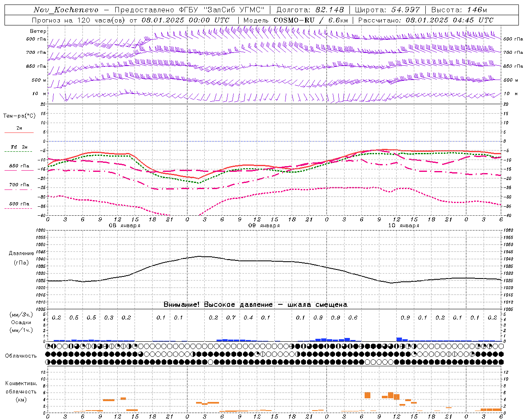Select the 09 января date label

click(x=264, y=225)
